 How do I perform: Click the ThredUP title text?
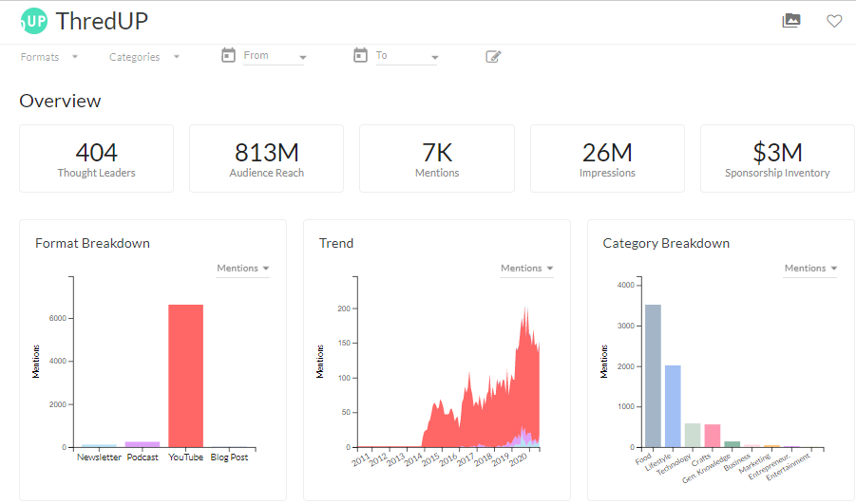pos(102,21)
